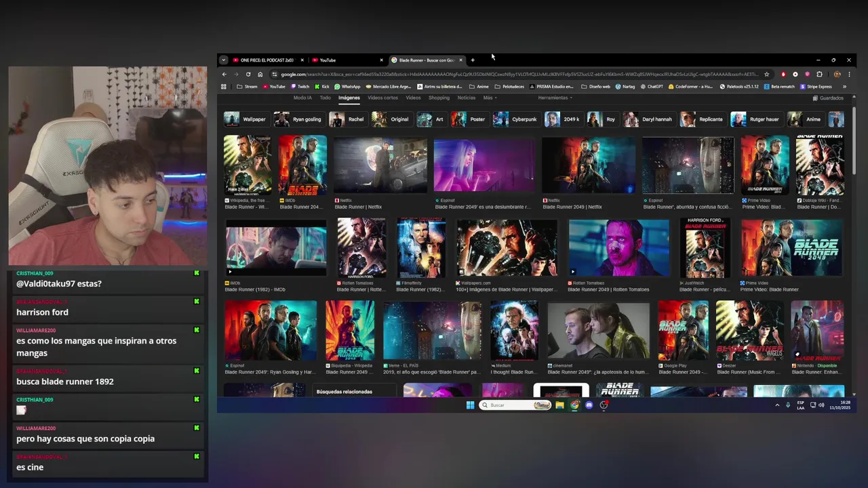Go back with the browser back arrow
The image size is (868, 488).
224,75
